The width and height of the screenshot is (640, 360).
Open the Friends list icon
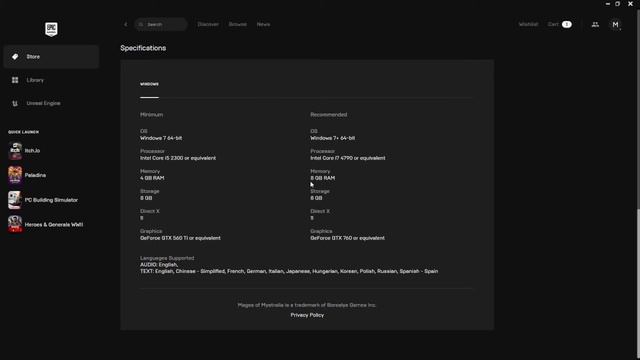coord(595,24)
